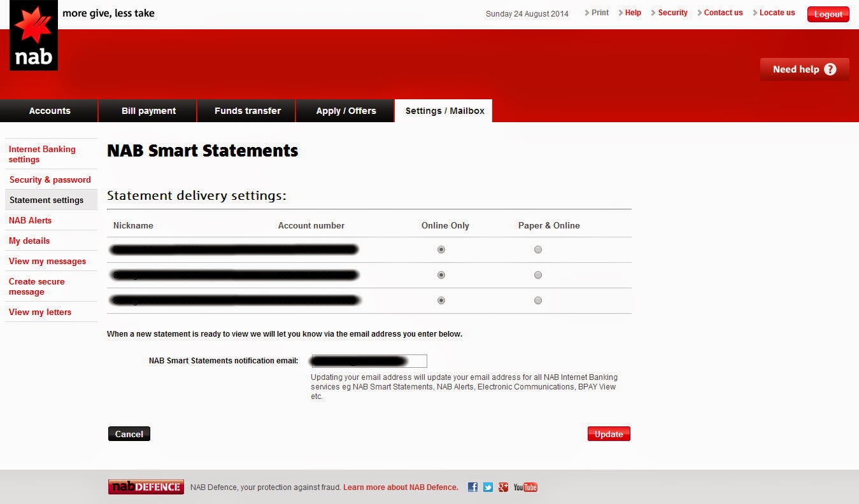Open Apply / Offers tab

346,111
